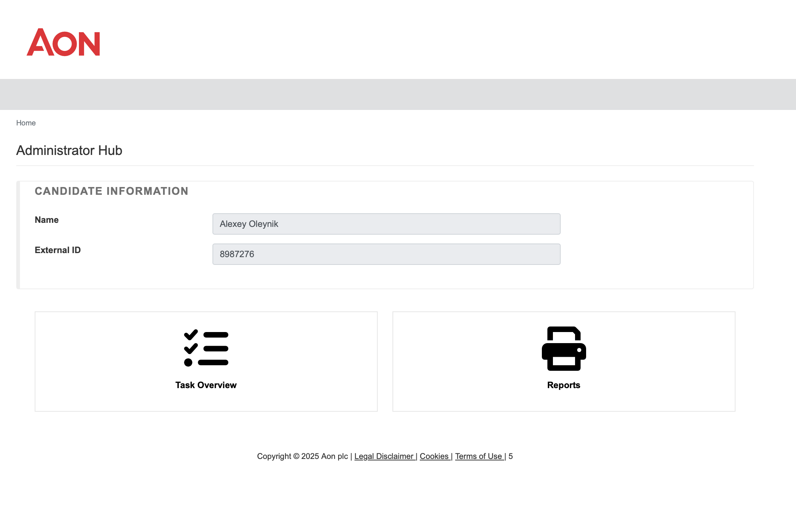
Task: Open the Cookies link
Action: click(434, 456)
